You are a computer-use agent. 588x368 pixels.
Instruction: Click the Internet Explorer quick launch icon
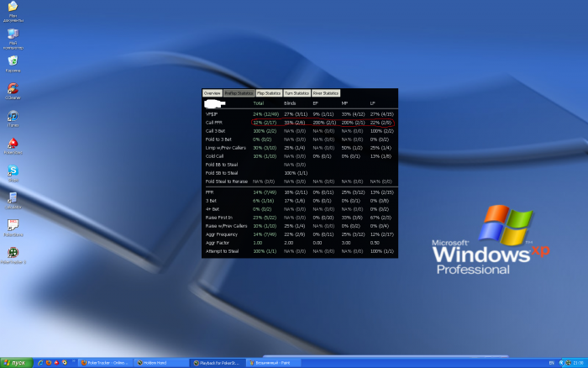coord(40,363)
